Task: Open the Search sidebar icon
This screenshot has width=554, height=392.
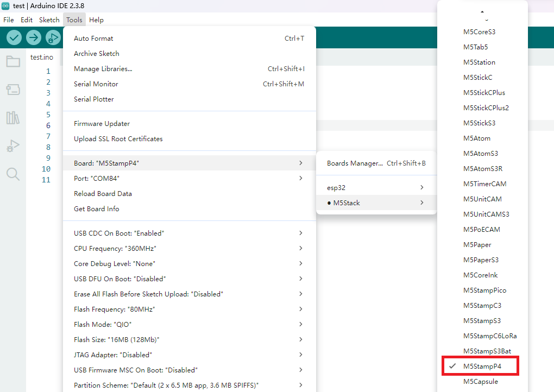Action: click(13, 174)
